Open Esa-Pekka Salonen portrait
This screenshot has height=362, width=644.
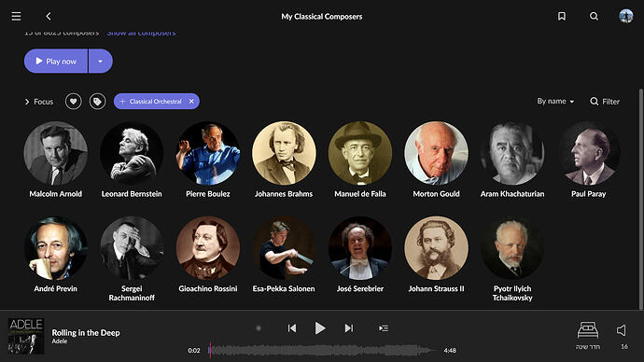tap(284, 248)
